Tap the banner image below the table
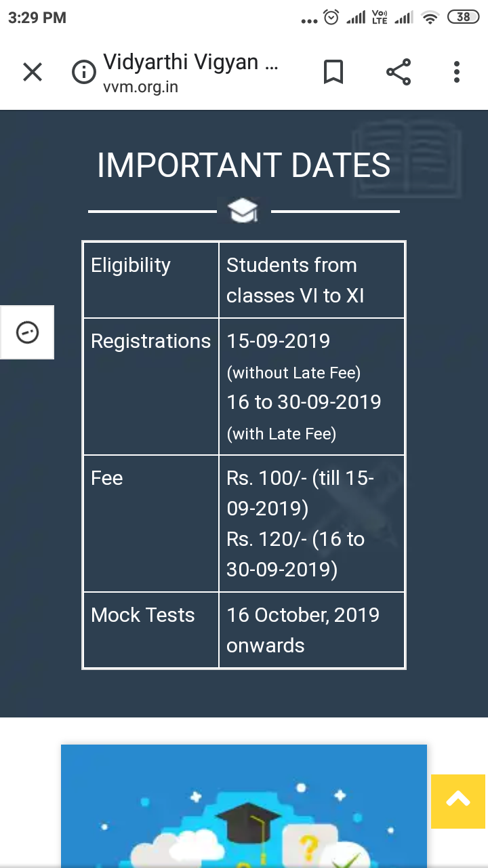The image size is (488, 868). 244,806
